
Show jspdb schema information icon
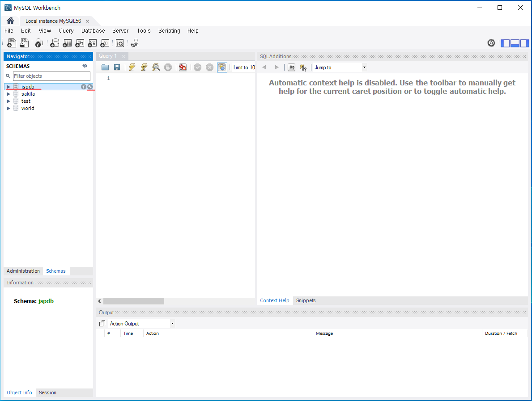pos(84,87)
